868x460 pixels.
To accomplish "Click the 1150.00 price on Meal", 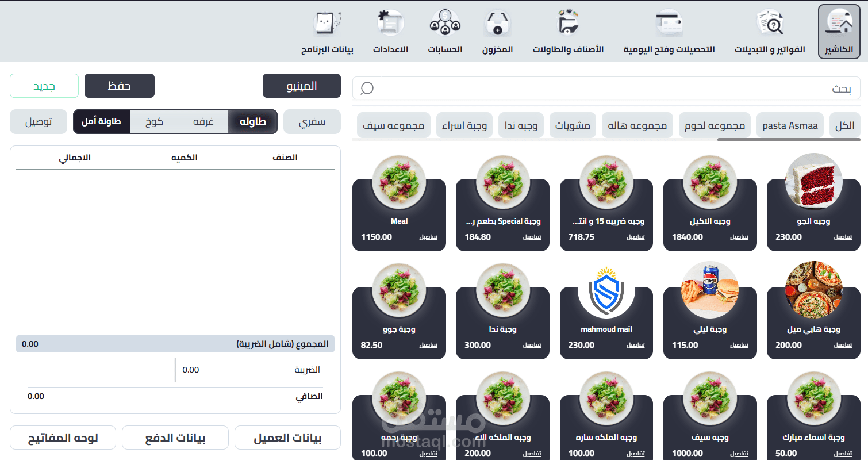I will [377, 237].
